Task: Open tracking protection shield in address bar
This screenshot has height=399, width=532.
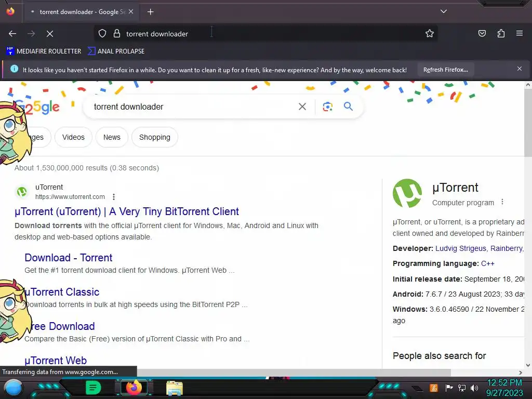Action: click(x=102, y=34)
